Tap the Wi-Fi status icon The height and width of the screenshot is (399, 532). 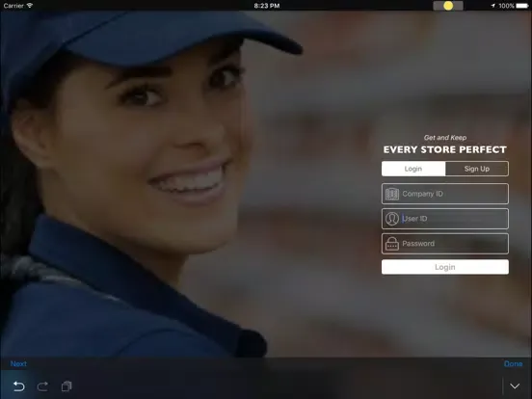point(30,6)
